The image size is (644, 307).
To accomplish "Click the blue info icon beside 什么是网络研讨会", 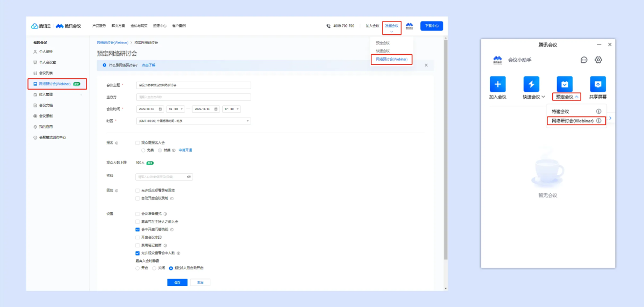I will pos(105,65).
